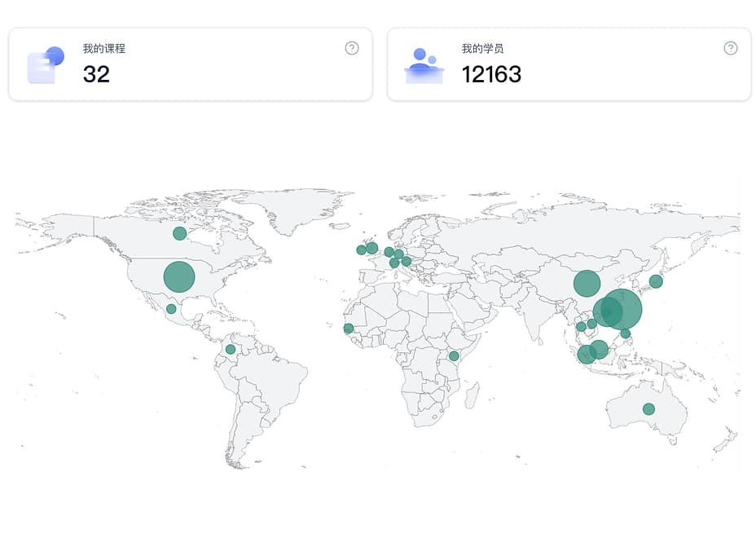Select the largest bubble near Taiwan
Image resolution: width=756 pixels, height=556 pixels.
[x=622, y=309]
